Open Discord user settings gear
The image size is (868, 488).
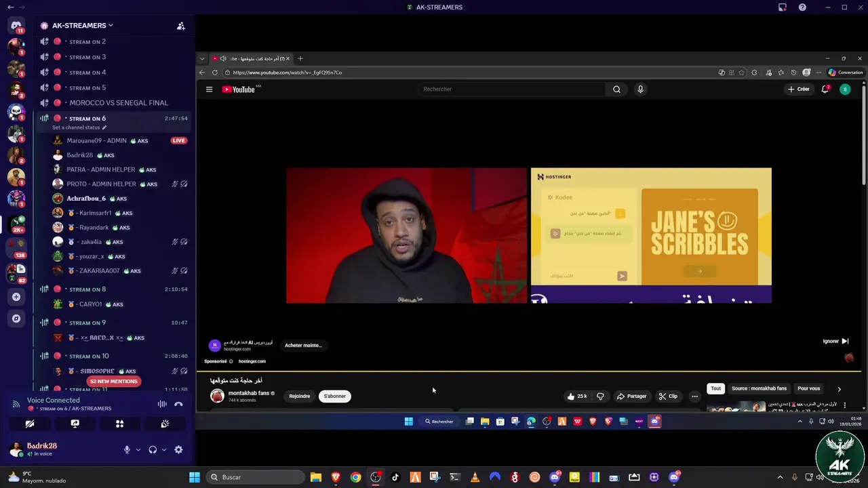tap(178, 449)
